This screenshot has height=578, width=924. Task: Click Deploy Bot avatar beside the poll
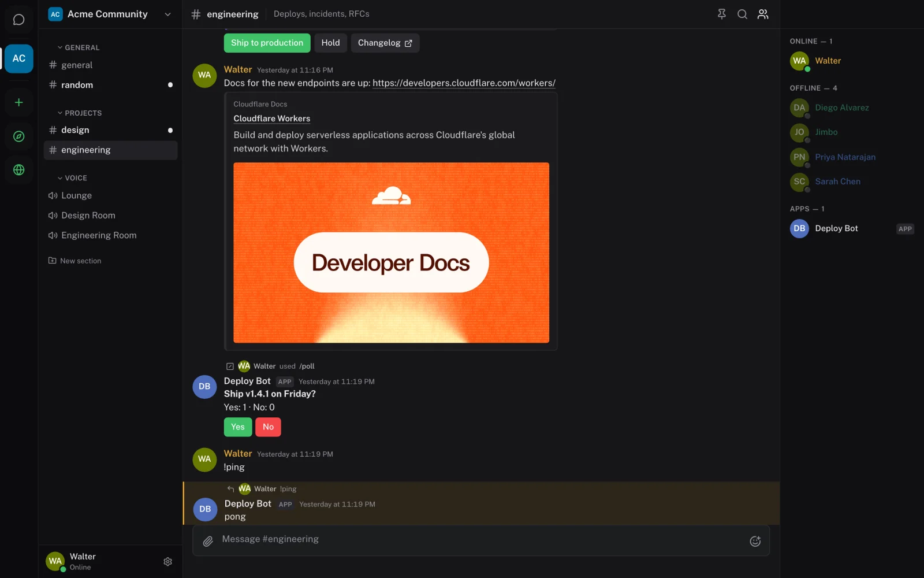tap(204, 387)
